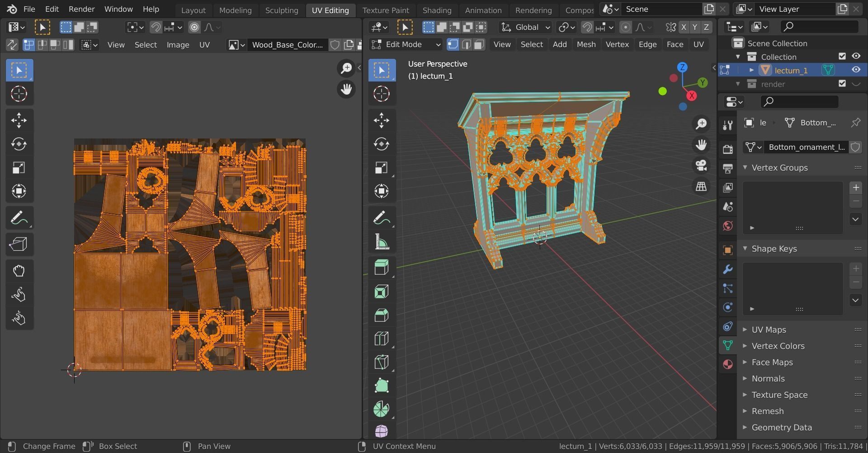Click Z axis on navigation gizmo
The image size is (868, 453).
pos(682,67)
